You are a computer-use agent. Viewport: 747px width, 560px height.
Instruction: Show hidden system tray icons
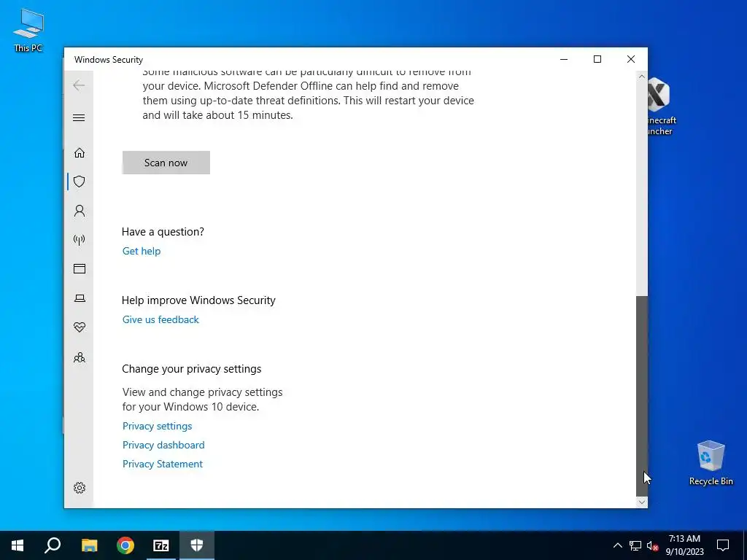[617, 545]
